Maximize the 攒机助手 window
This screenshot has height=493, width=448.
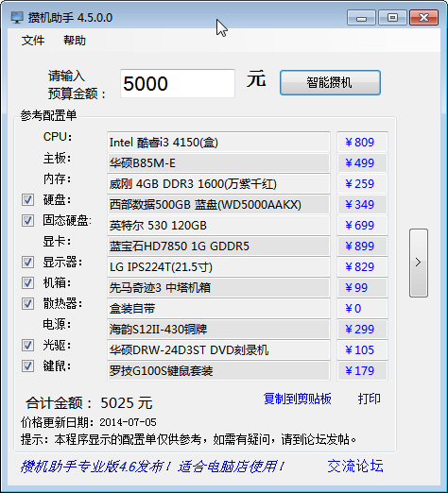[392, 18]
